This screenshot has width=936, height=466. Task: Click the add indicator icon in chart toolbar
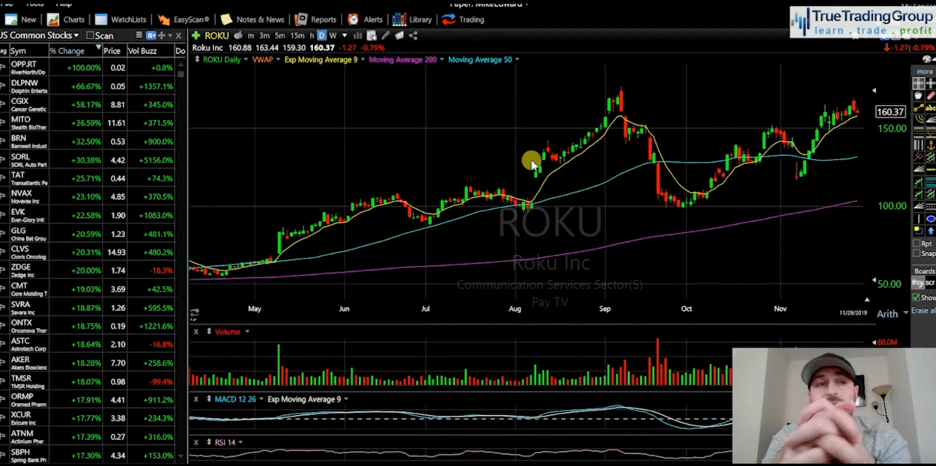click(372, 36)
